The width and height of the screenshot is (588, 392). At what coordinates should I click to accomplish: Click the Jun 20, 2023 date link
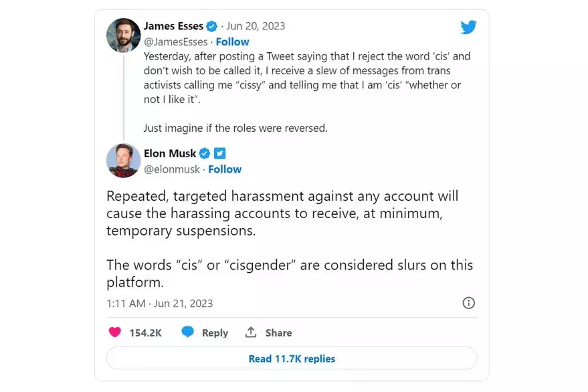tap(256, 26)
